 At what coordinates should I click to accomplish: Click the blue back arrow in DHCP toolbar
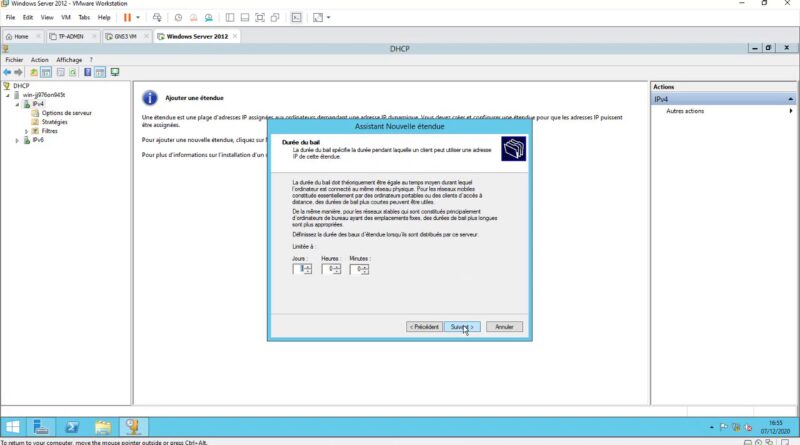pyautogui.click(x=7, y=72)
